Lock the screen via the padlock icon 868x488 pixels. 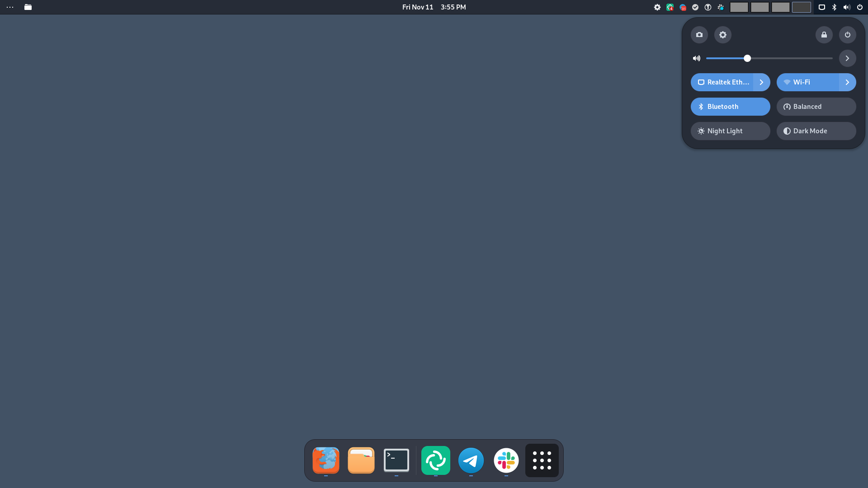[x=824, y=35]
